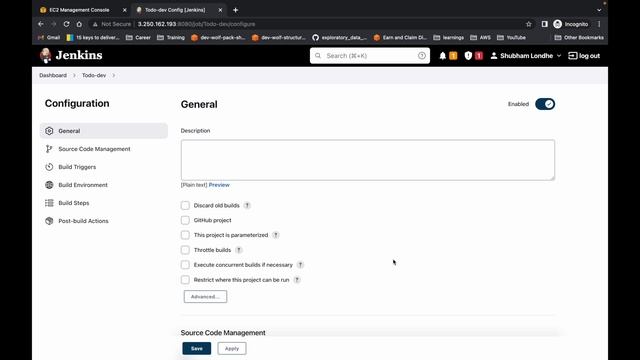
Task: Click into the Description text area
Action: [x=368, y=160]
